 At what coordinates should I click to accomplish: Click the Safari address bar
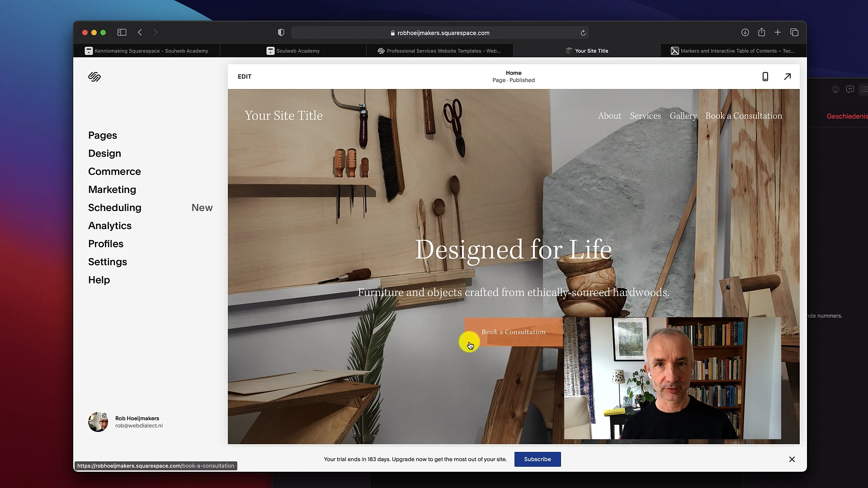pos(439,33)
